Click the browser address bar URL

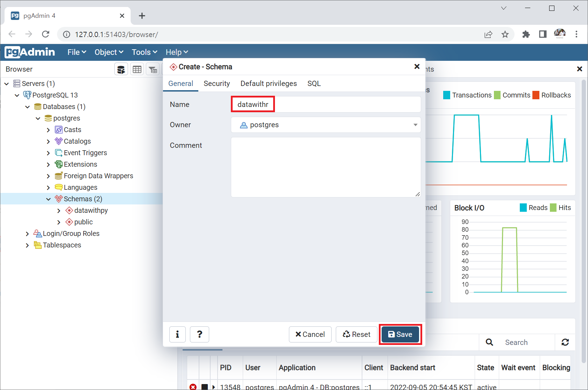tap(116, 34)
